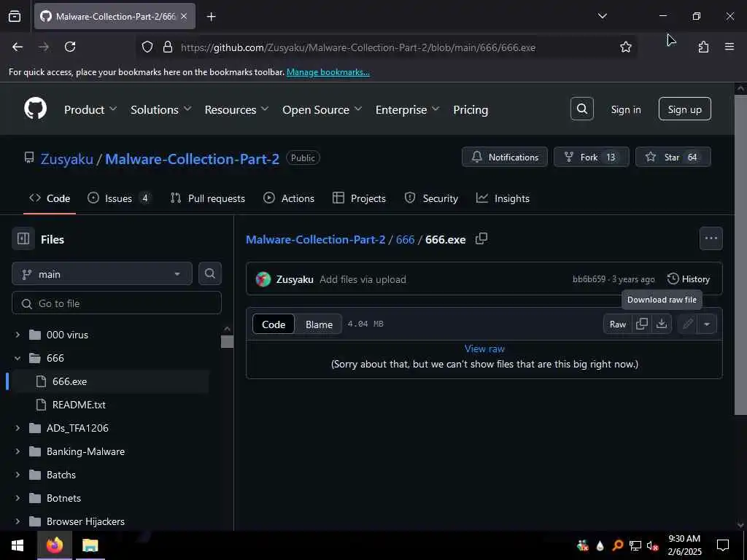View site tracking protection shield icon
747x560 pixels.
[147, 47]
